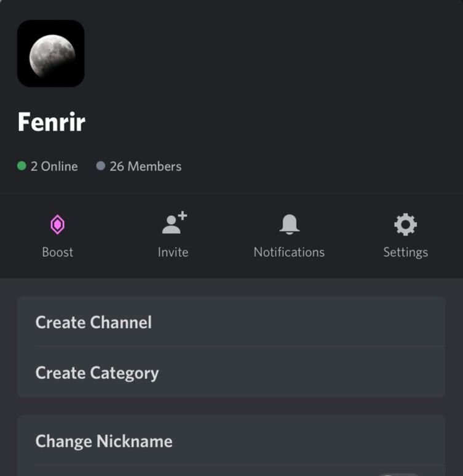
Task: Tap the pink Boost gem icon
Action: pos(57,225)
